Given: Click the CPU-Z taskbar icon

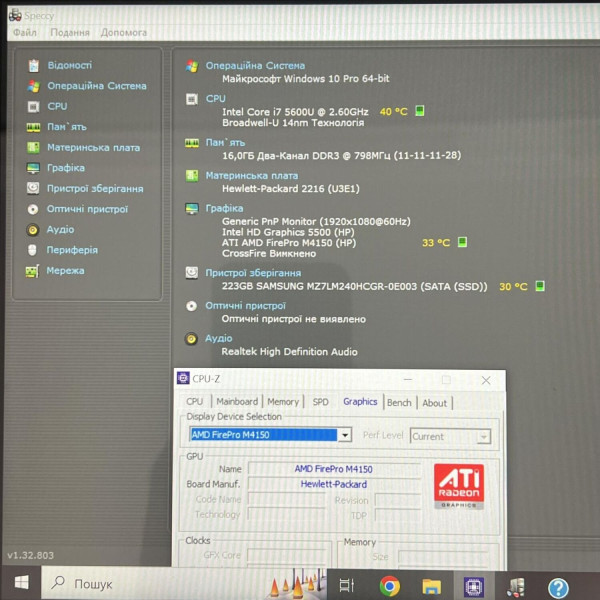Looking at the screenshot, I should 474,585.
